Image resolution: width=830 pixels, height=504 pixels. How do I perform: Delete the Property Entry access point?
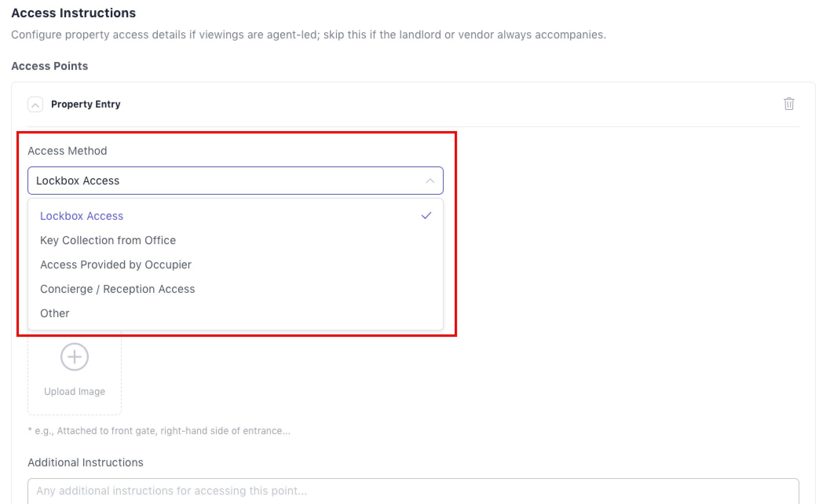point(789,104)
